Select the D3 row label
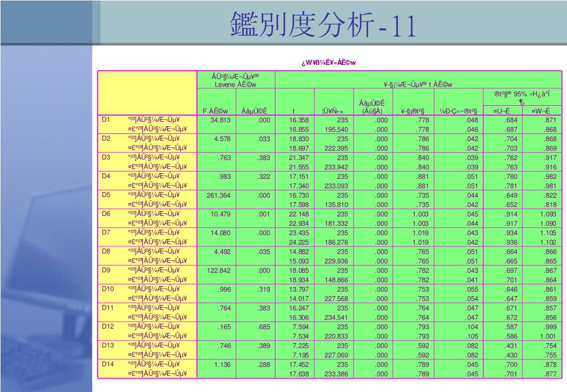The width and height of the screenshot is (567, 392). click(x=106, y=157)
